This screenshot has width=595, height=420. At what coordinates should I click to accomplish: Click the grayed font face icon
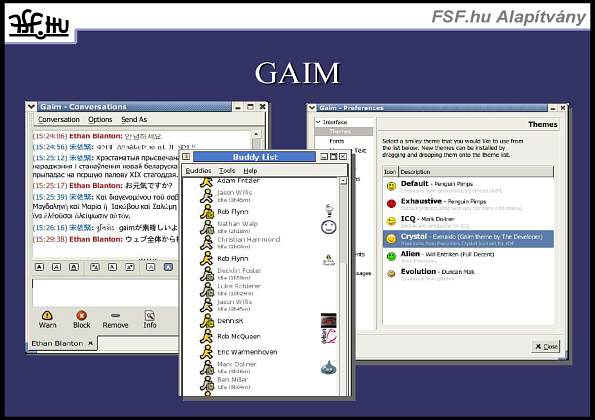(x=150, y=267)
